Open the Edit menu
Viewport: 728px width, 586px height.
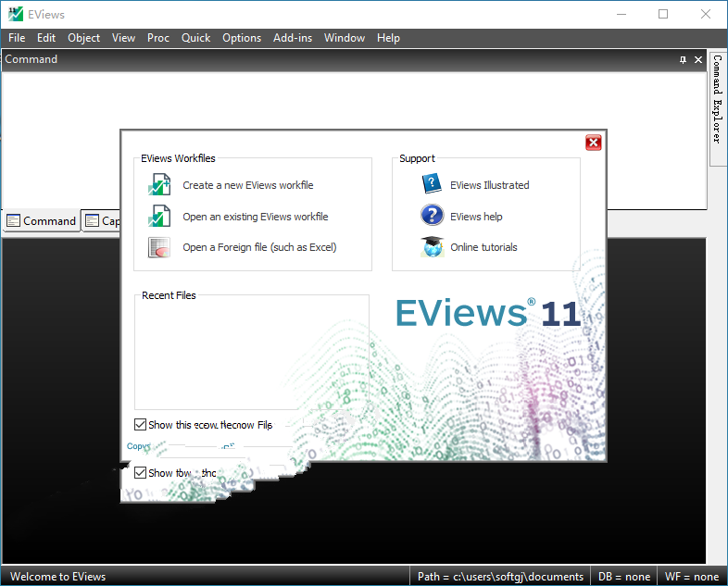46,38
